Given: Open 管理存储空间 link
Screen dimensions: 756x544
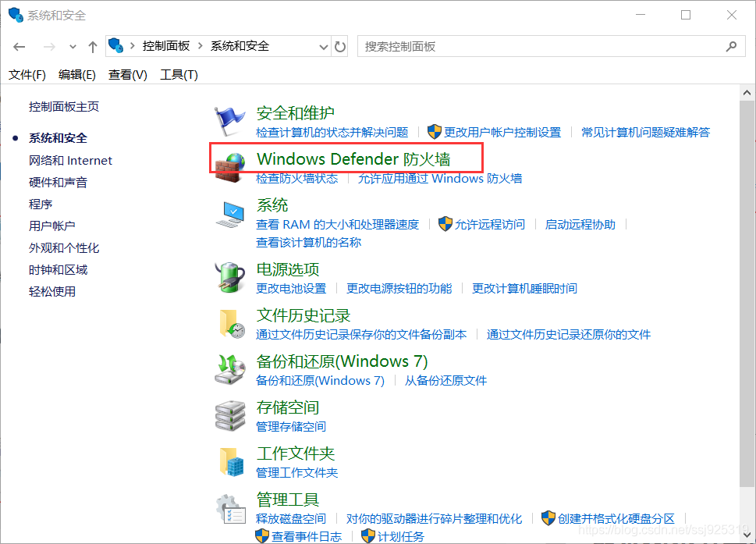Looking at the screenshot, I should tap(291, 426).
